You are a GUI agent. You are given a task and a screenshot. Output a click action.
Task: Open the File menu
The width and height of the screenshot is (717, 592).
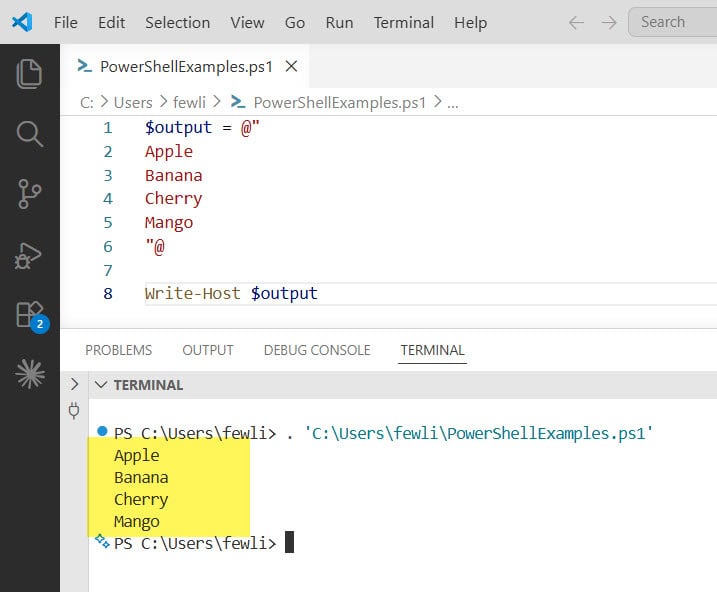click(66, 22)
